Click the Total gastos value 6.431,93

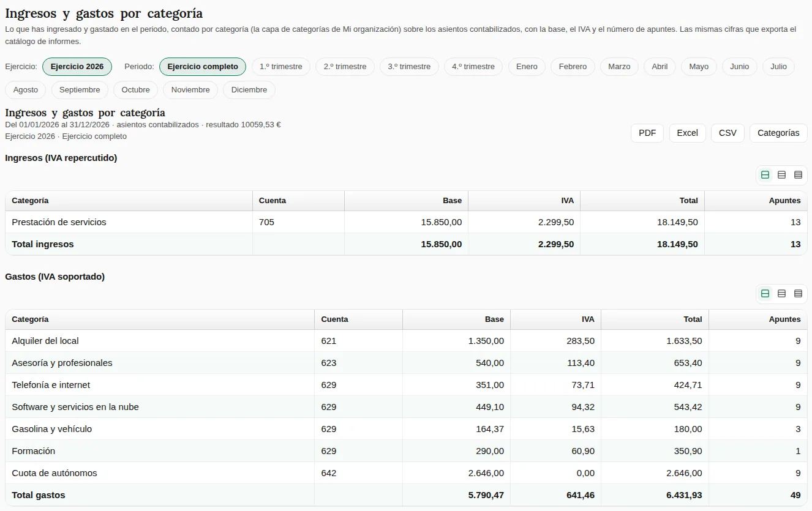684,495
